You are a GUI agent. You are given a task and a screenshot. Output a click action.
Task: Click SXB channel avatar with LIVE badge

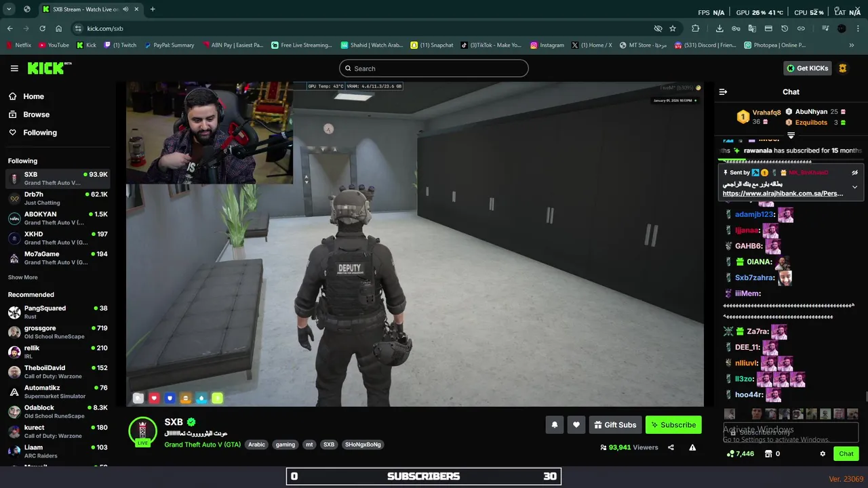pyautogui.click(x=142, y=432)
